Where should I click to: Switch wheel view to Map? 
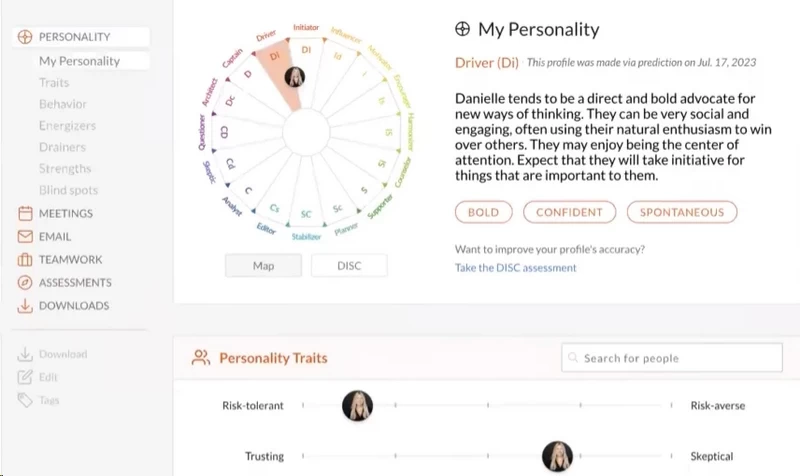pos(263,266)
